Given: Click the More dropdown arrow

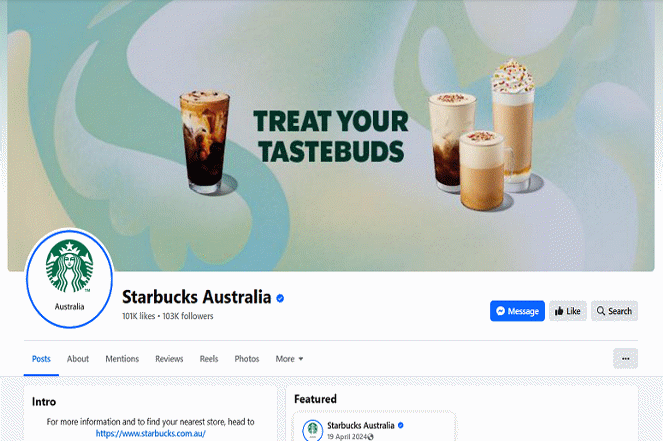Looking at the screenshot, I should click(301, 359).
